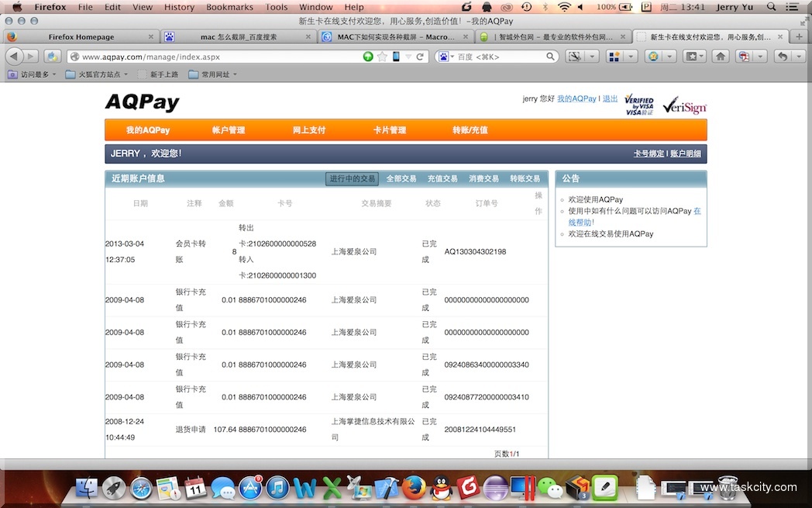Image resolution: width=812 pixels, height=508 pixels.
Task: Open 转账/充值 navigation item
Action: pyautogui.click(x=470, y=130)
